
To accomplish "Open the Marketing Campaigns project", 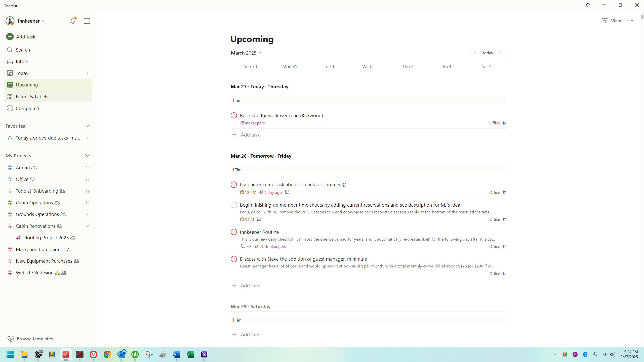I will (x=48, y=249).
